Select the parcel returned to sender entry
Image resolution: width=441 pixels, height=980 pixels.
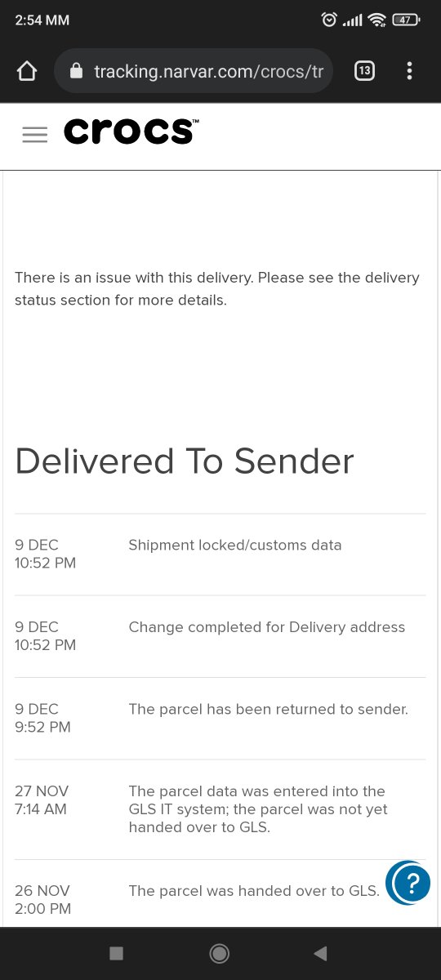point(220,718)
